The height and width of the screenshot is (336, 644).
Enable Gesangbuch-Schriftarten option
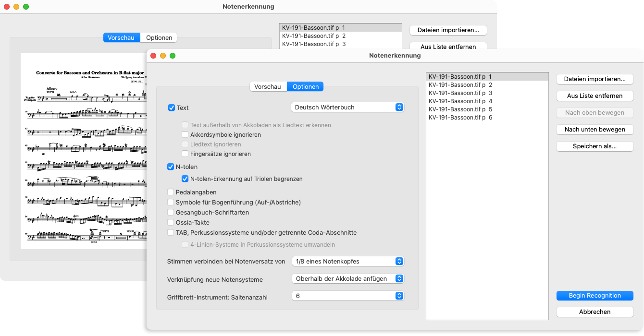coord(171,213)
